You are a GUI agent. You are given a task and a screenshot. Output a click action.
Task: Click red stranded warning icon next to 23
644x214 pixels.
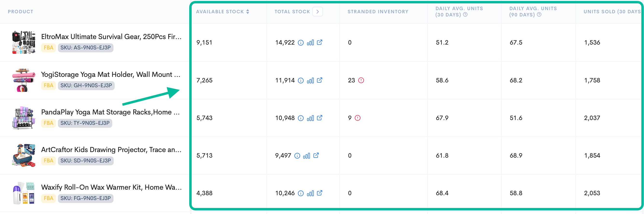361,80
